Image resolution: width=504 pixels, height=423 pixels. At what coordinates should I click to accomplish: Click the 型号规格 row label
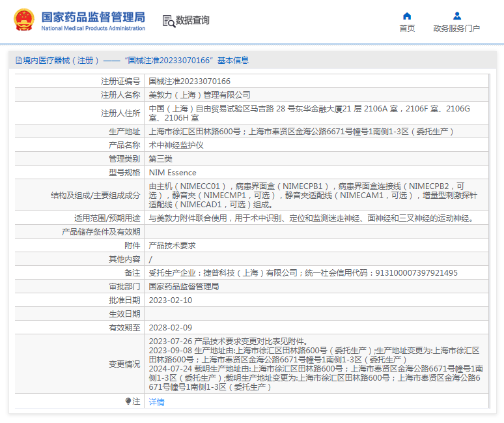point(124,173)
